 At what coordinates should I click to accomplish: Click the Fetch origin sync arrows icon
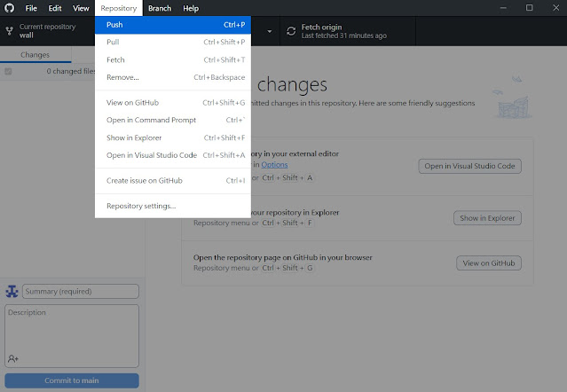(291, 31)
